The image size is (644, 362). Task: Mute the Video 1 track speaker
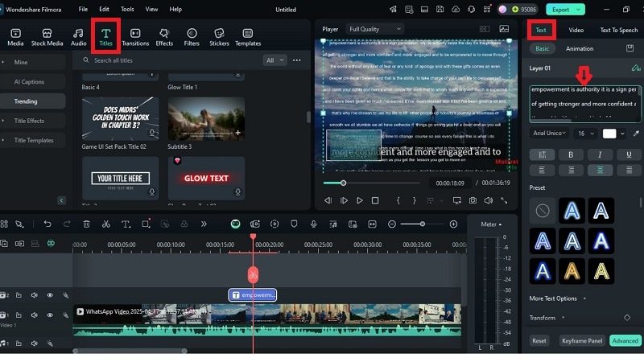pyautogui.click(x=34, y=315)
